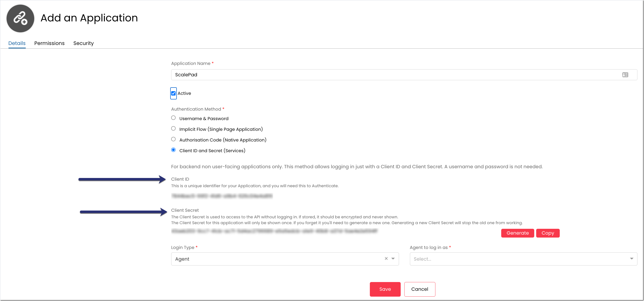
Task: Click the Add Application link icon
Action: [20, 18]
